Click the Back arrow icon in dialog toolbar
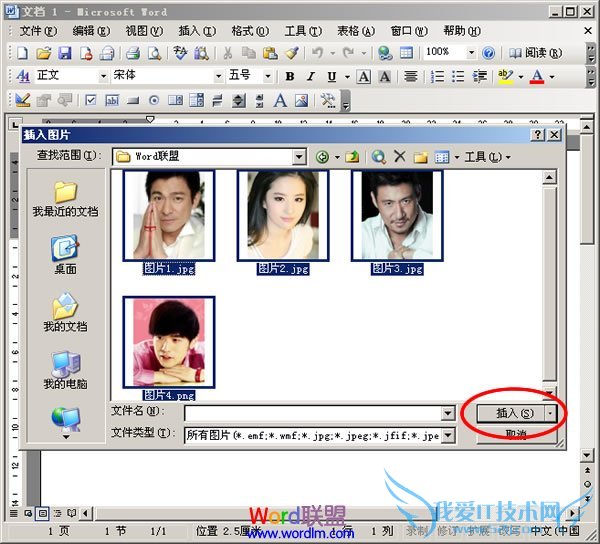 [x=322, y=157]
